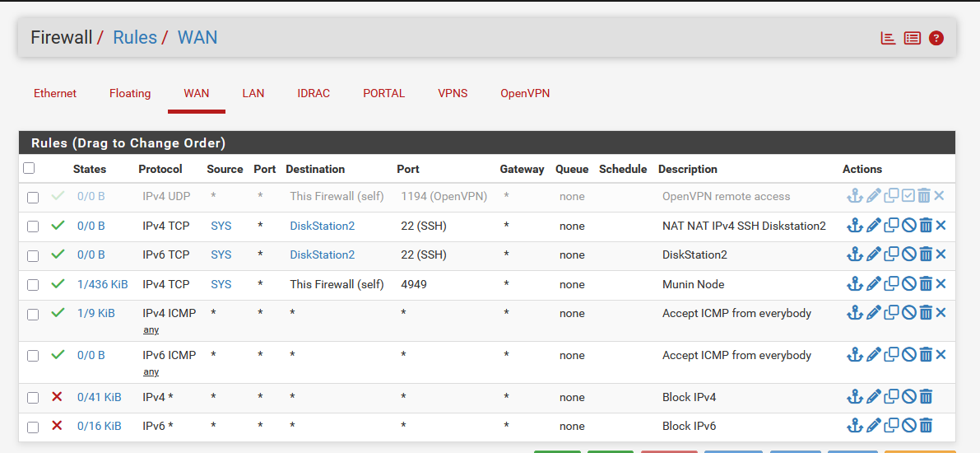Switch to the Ethernet tab
980x453 pixels.
(x=55, y=94)
